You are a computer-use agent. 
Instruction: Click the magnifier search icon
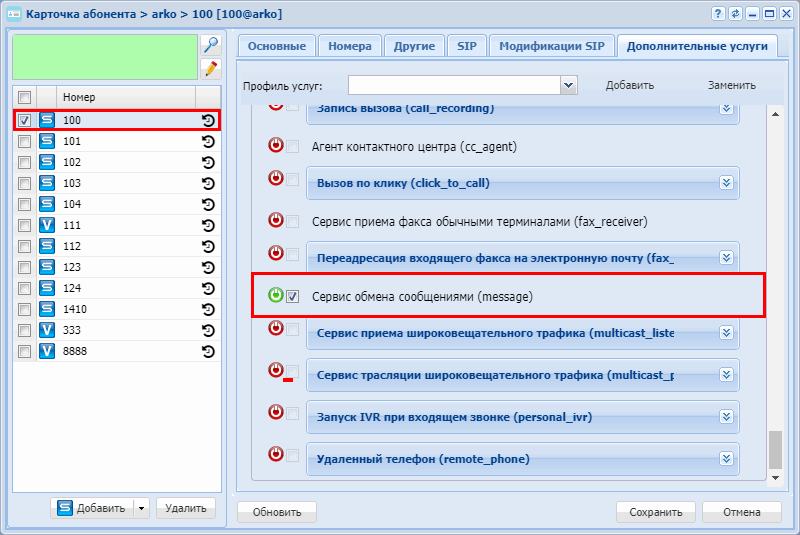pos(211,45)
